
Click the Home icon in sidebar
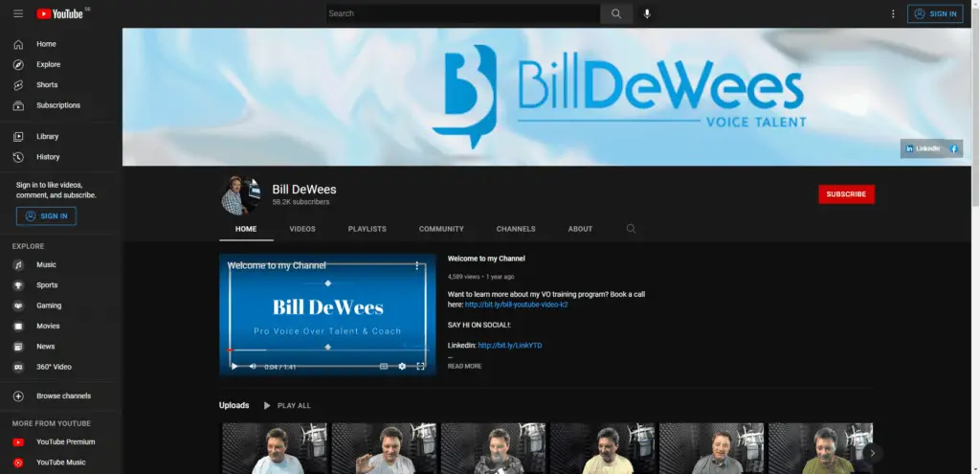point(19,44)
